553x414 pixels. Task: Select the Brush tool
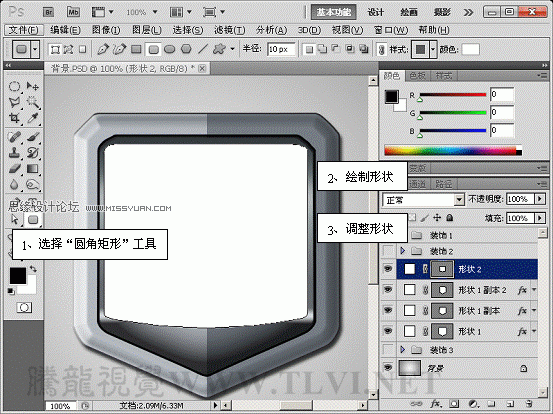[33, 137]
